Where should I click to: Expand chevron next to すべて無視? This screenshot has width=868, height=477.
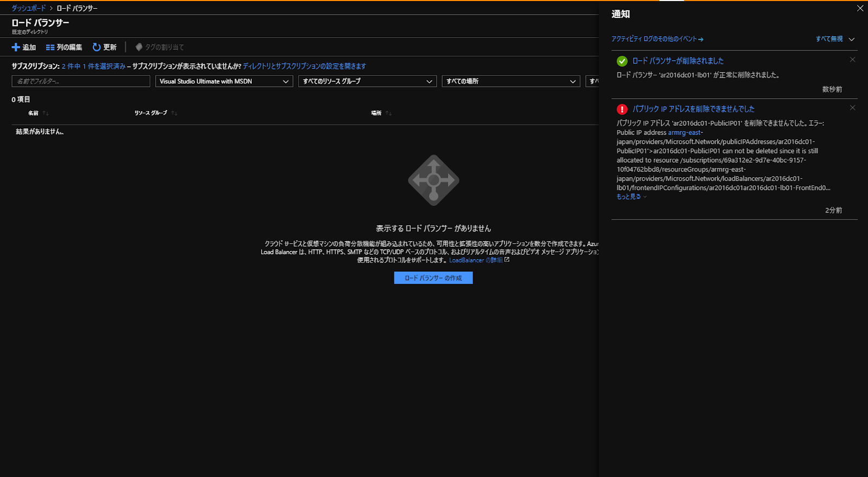click(852, 39)
